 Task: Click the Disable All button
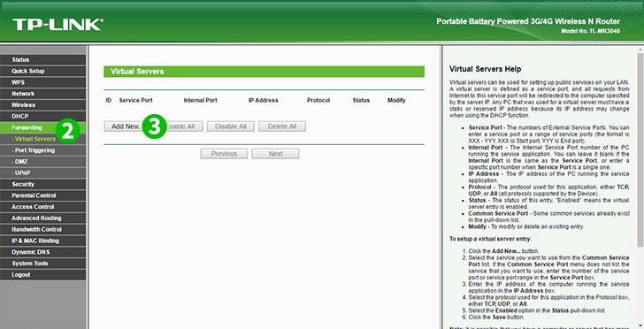point(230,126)
